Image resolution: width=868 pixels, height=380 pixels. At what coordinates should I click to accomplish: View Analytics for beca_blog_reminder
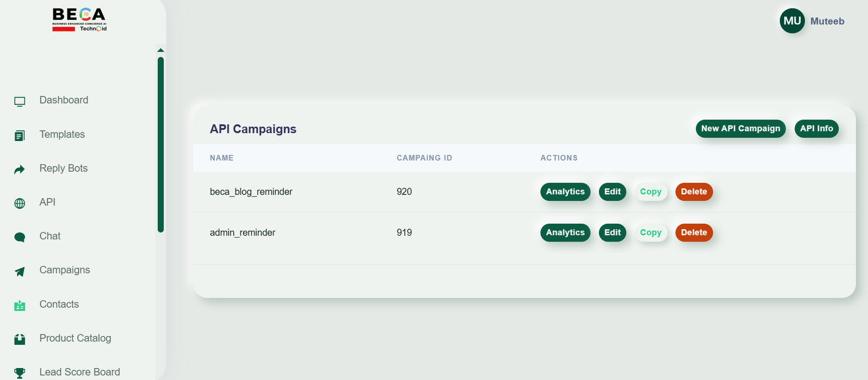pyautogui.click(x=565, y=192)
